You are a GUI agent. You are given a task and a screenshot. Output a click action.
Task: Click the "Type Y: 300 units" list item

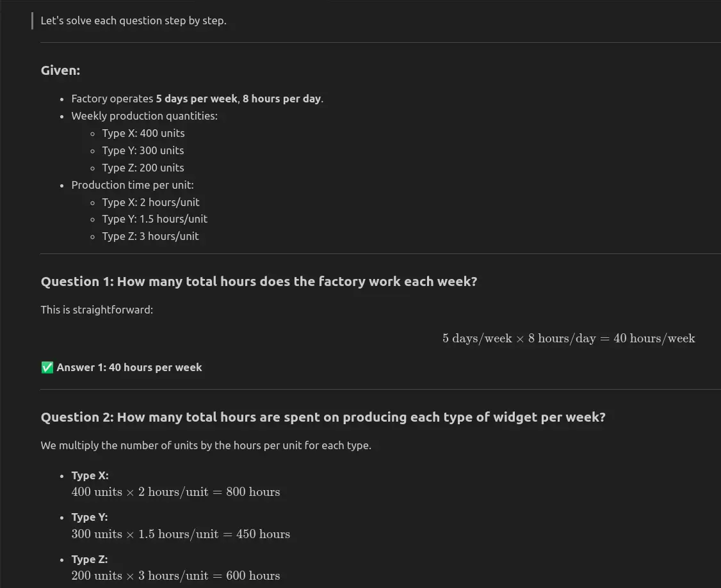coord(143,150)
